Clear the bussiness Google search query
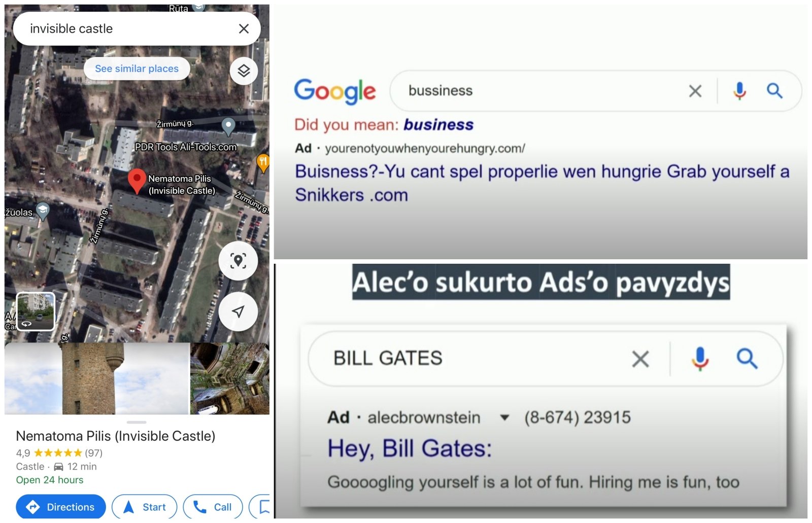Image resolution: width=812 pixels, height=523 pixels. click(695, 91)
